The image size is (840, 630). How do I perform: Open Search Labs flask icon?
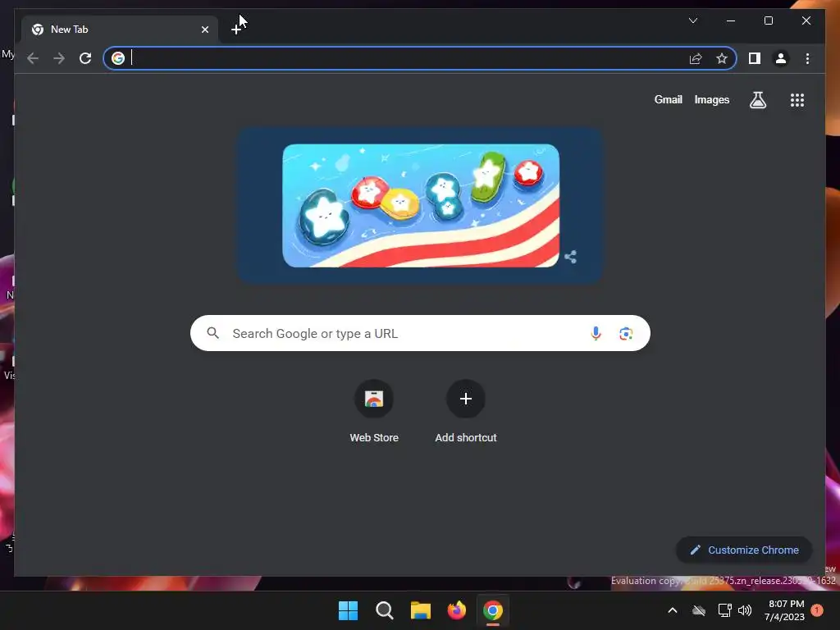point(757,100)
